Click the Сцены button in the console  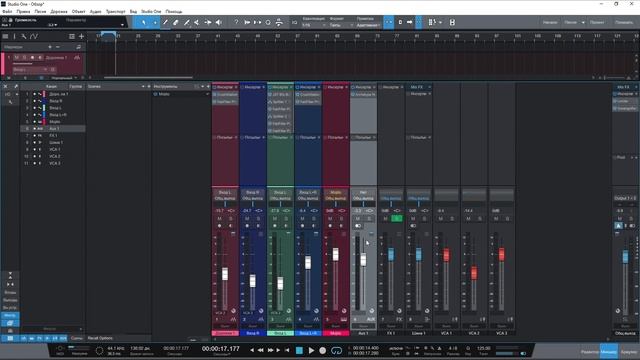[76, 338]
